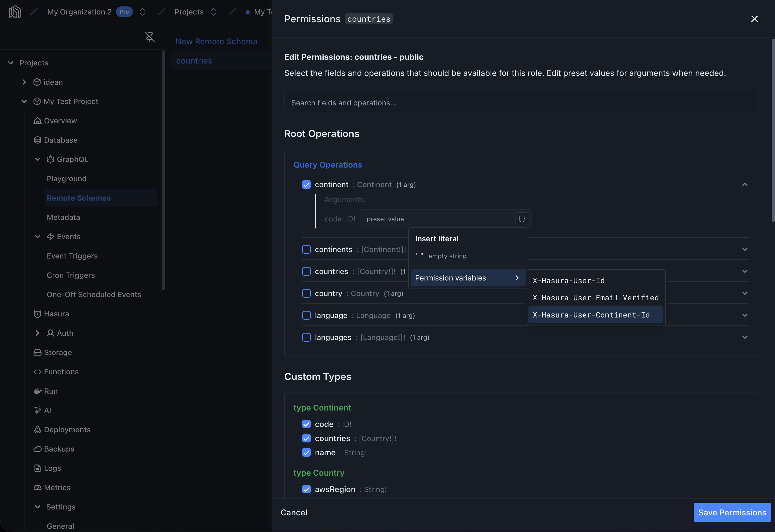This screenshot has width=775, height=532.
Task: Collapse the Projects tree section
Action: [x=11, y=63]
